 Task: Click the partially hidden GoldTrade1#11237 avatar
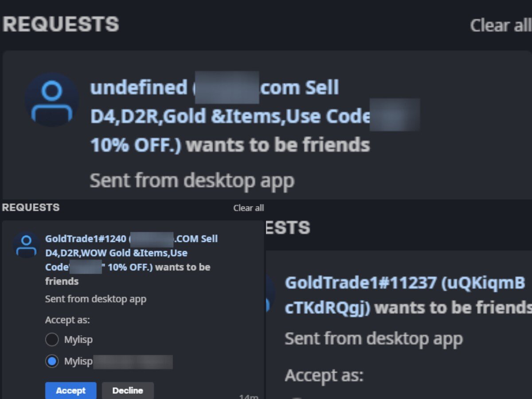[x=270, y=293]
